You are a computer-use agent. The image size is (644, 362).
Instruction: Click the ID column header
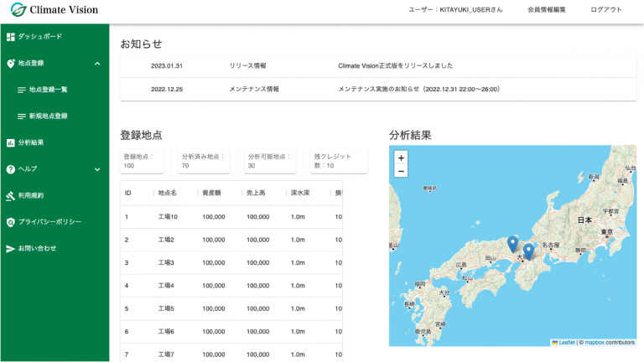[x=128, y=193]
